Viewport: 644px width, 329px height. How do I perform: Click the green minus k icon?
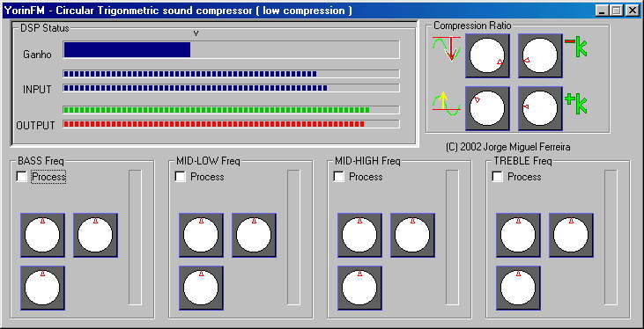(x=576, y=46)
